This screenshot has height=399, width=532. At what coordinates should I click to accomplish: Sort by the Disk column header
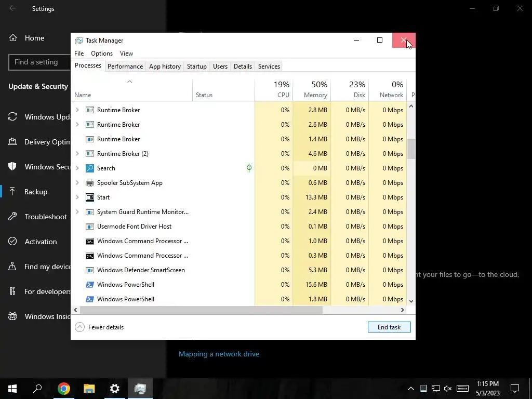(350, 90)
